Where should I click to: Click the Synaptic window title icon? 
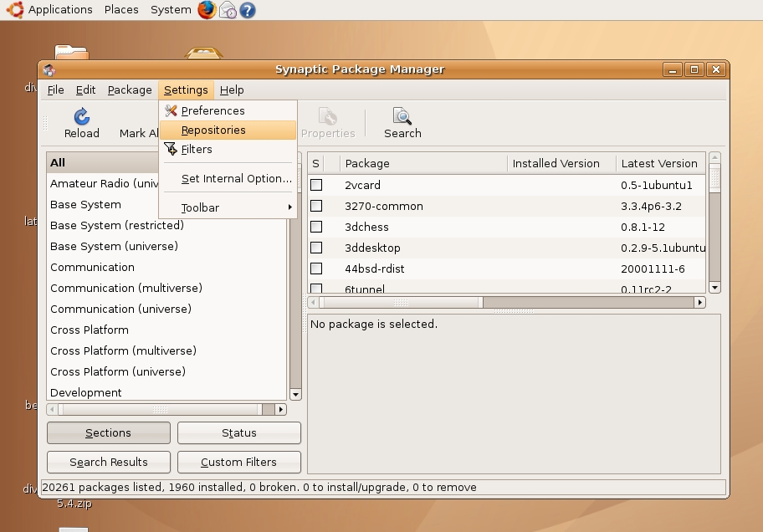[49, 70]
